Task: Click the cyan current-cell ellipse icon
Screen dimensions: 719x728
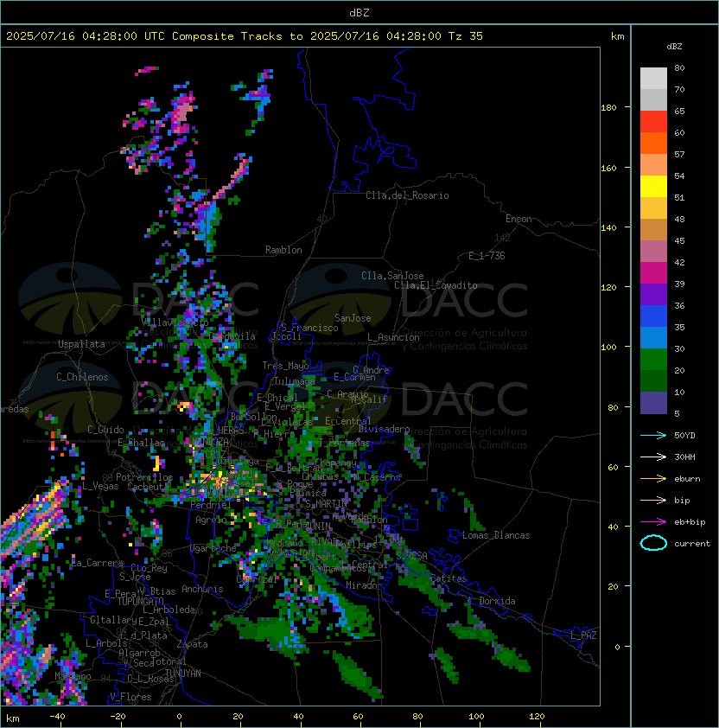Action: (x=653, y=543)
